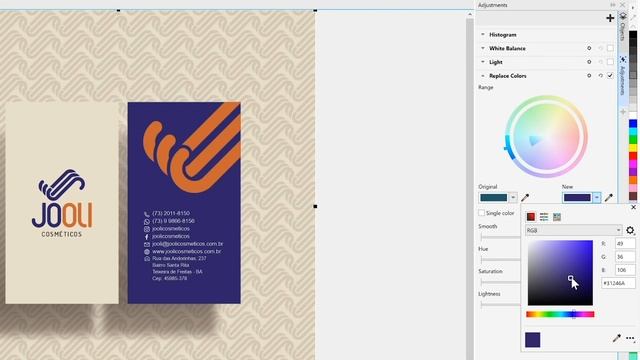The width and height of the screenshot is (640, 360).
Task: Tick the Single color checkbox
Action: tap(482, 213)
